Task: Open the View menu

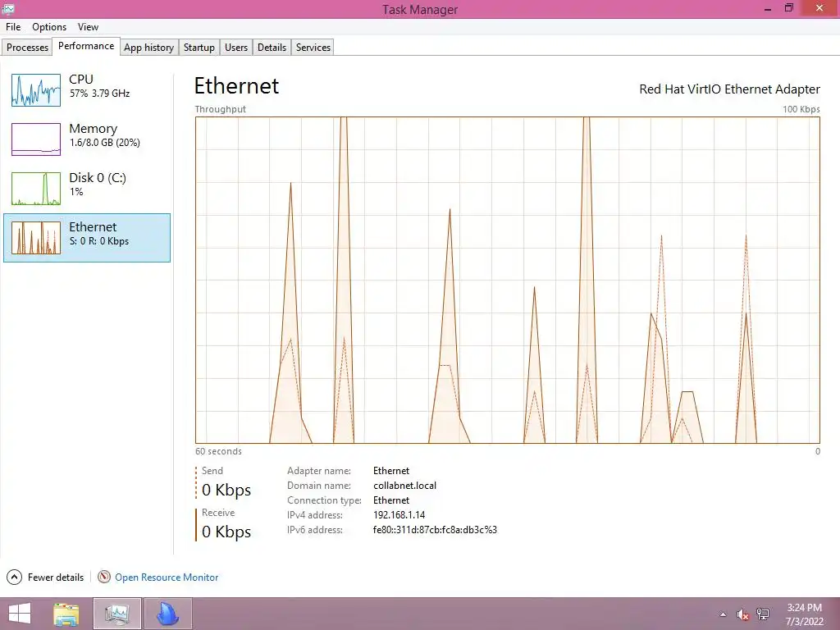Action: tap(88, 27)
